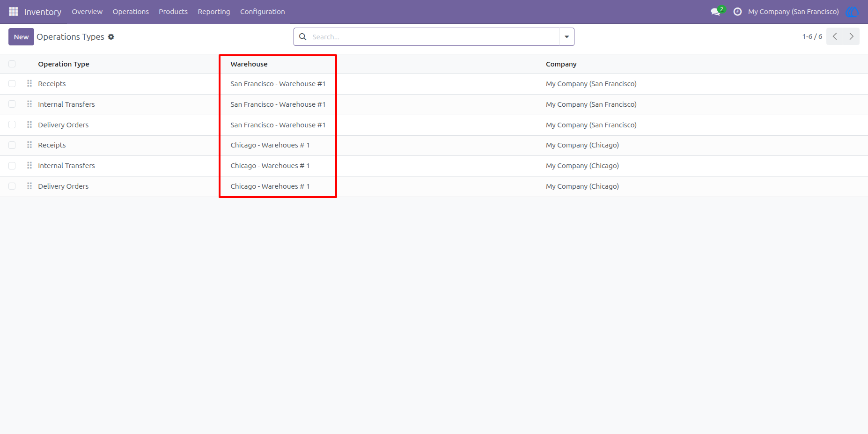The height and width of the screenshot is (434, 868).
Task: Open the Overview menu
Action: click(x=87, y=12)
